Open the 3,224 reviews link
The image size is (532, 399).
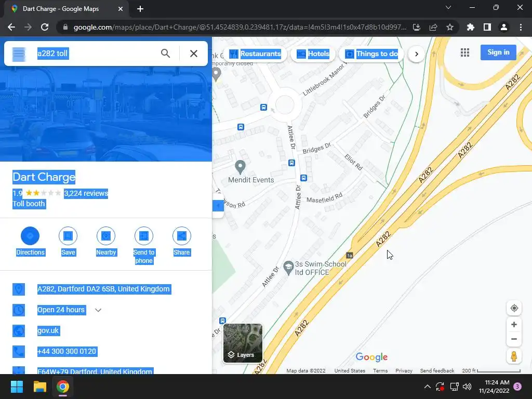point(86,193)
